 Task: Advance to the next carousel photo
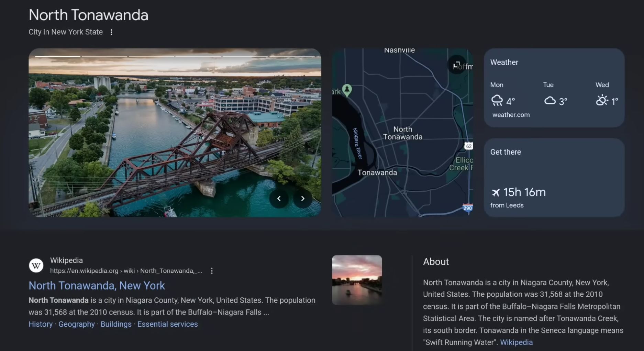[302, 199]
